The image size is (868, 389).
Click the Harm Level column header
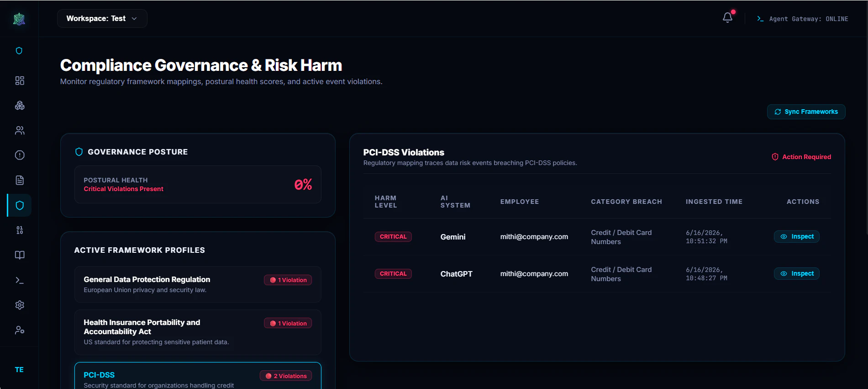386,202
